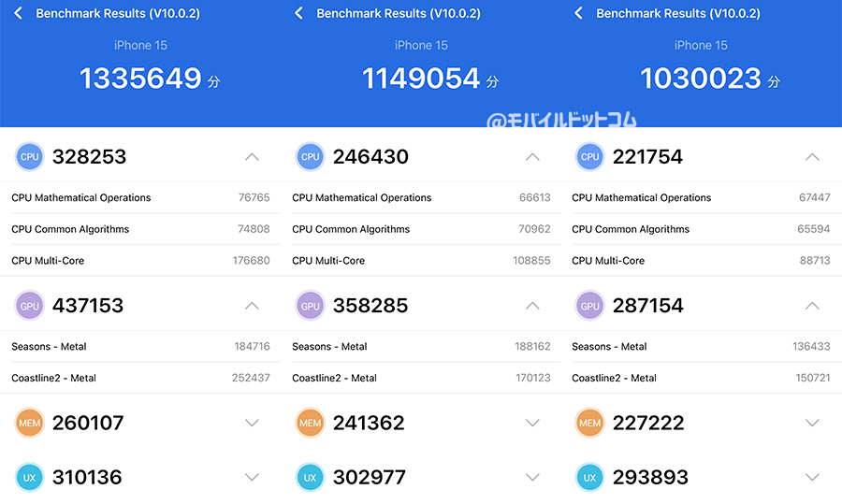Viewport: 842px width, 504px height.
Task: Select CPU Common Algorithms row scoring 74808
Action: pos(140,229)
